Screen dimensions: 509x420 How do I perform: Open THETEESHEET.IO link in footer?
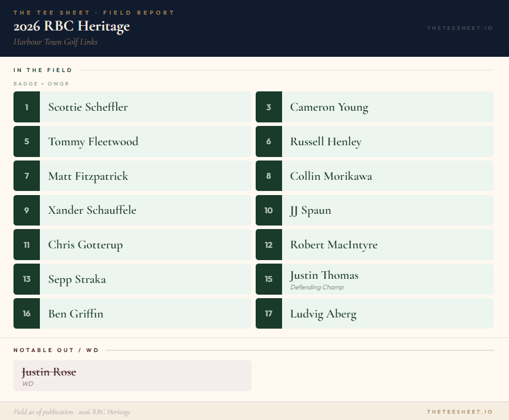(x=460, y=412)
